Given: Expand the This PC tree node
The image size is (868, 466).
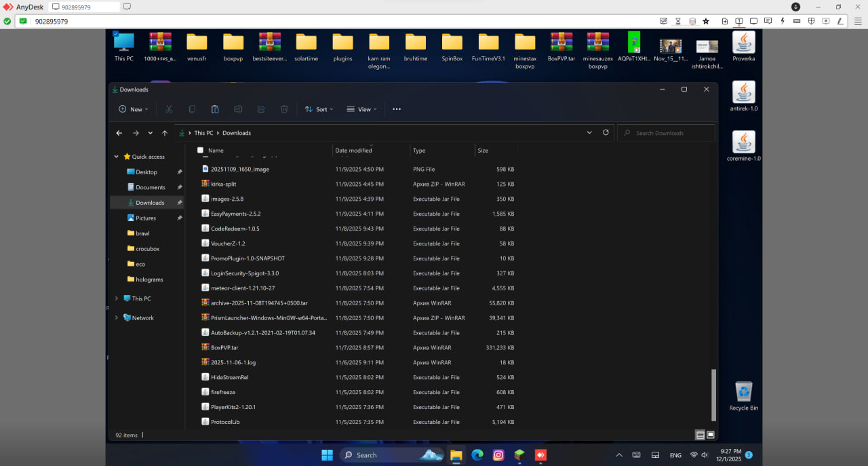Looking at the screenshot, I should [116, 298].
